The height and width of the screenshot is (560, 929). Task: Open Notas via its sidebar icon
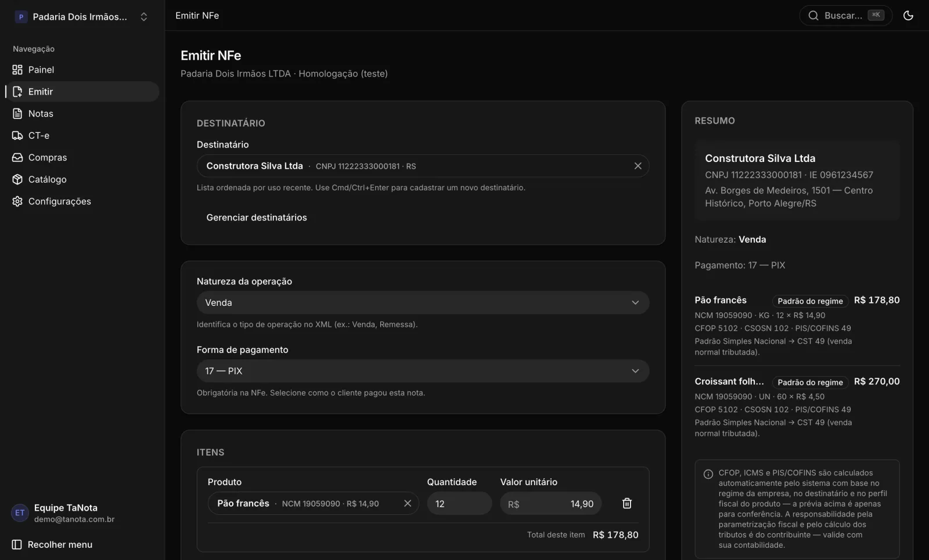coord(17,114)
